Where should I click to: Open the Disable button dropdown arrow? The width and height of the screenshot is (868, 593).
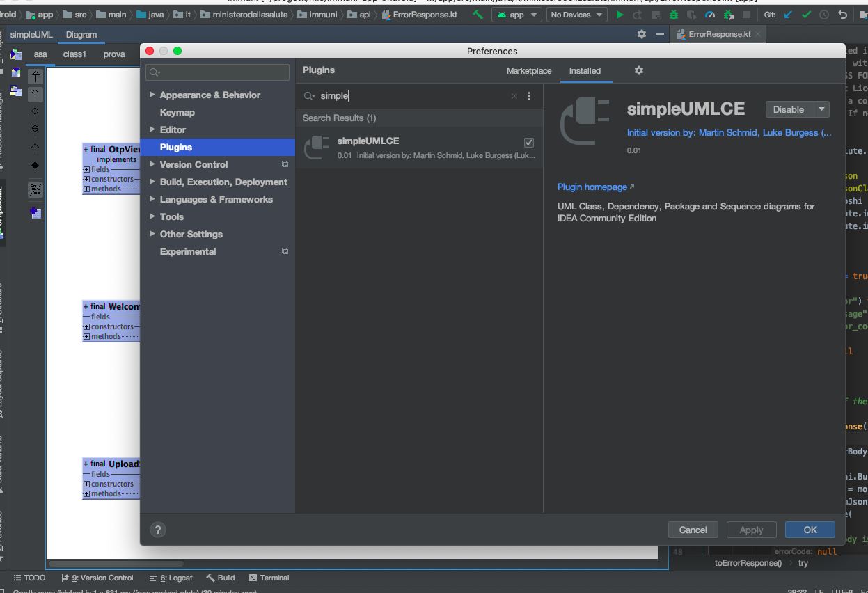822,109
